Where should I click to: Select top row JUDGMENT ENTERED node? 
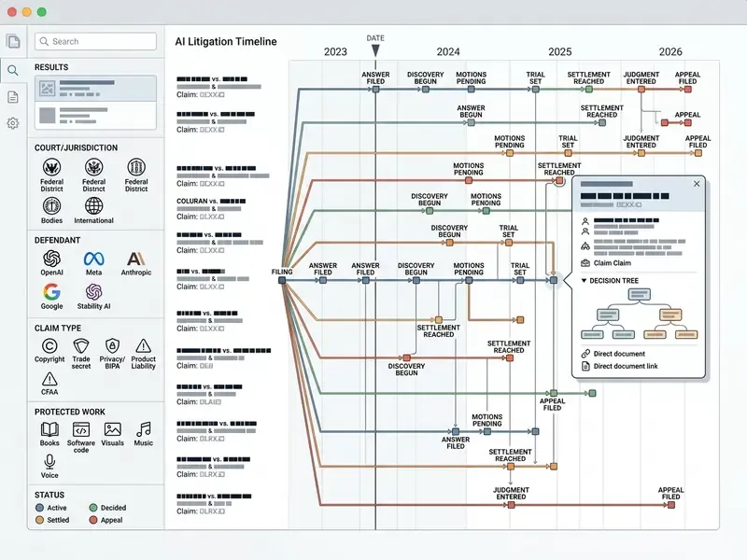coord(641,89)
